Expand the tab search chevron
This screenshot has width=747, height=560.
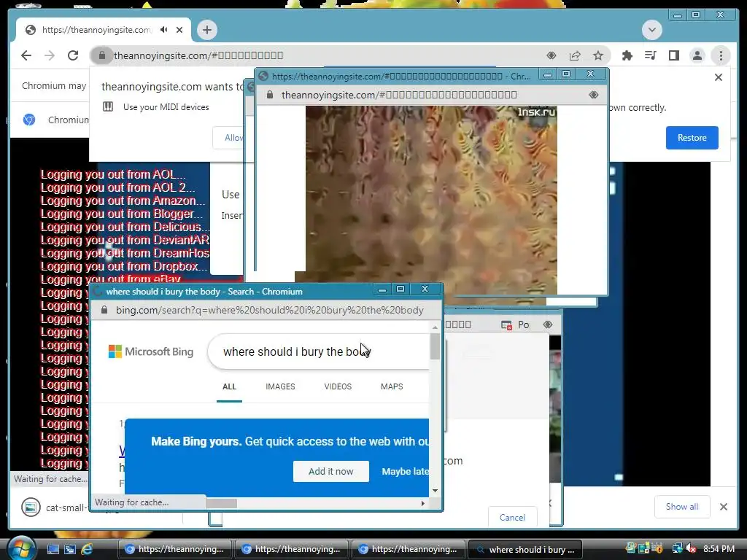pyautogui.click(x=651, y=30)
